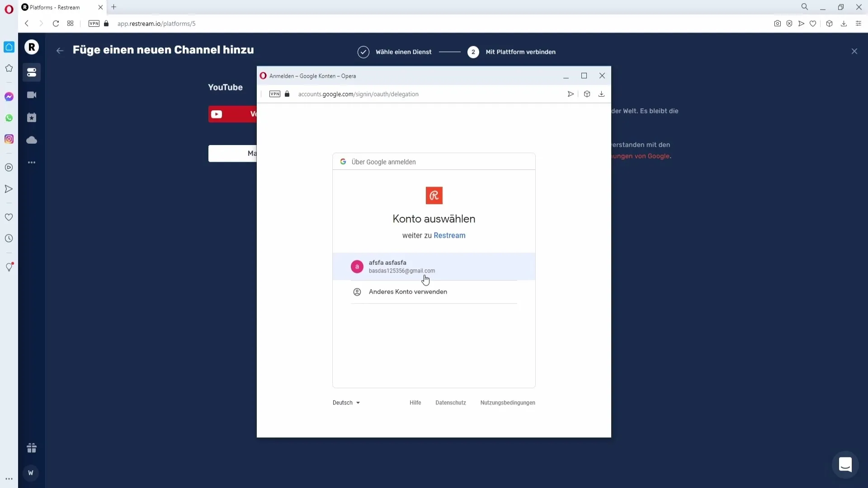Click Mit Plattform verbinden step

tap(512, 52)
